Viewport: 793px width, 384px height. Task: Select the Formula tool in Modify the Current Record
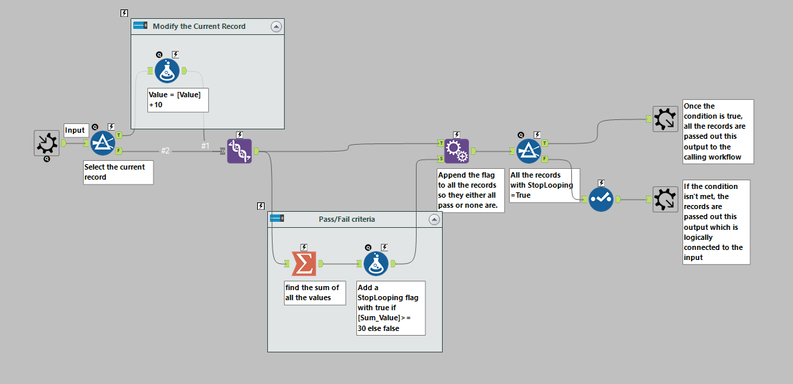coord(167,71)
